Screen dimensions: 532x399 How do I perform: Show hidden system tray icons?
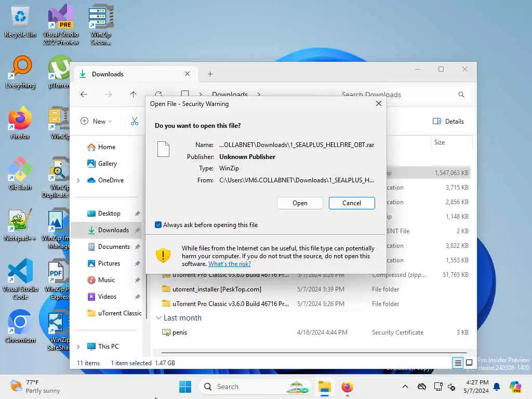[405, 387]
